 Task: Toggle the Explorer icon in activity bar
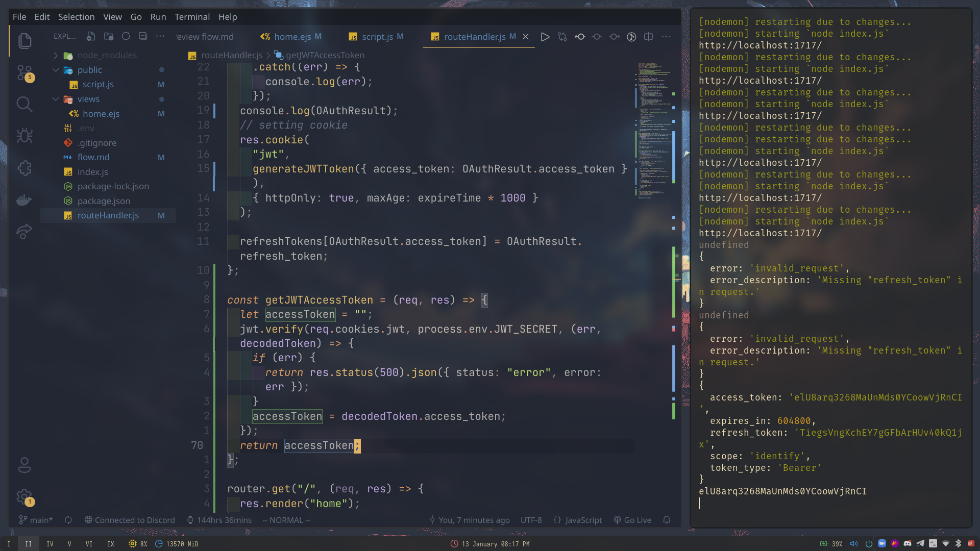coord(25,41)
